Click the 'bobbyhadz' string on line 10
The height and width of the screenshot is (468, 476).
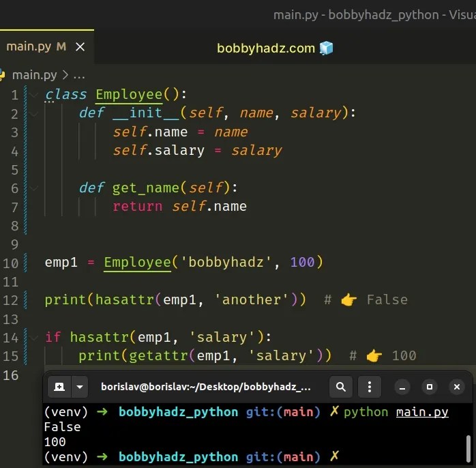[x=226, y=262]
